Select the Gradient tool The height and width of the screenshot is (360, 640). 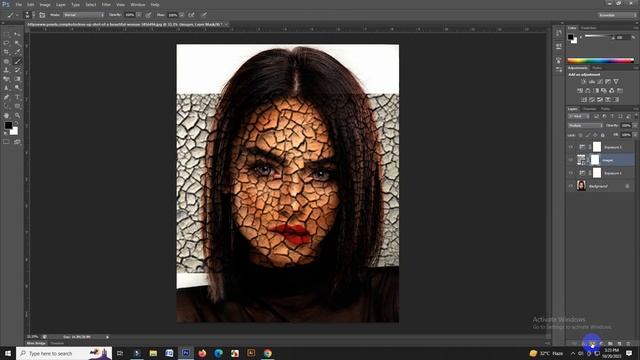(x=17, y=79)
